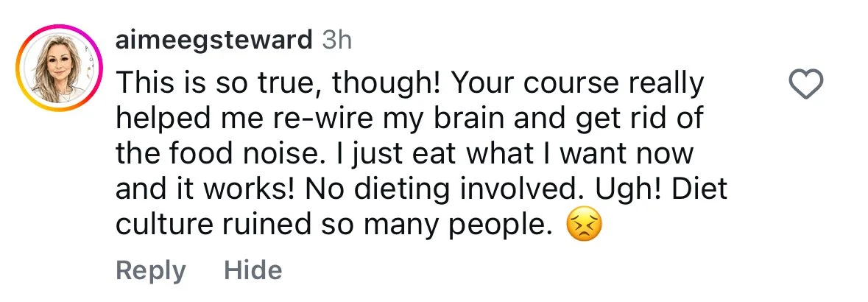Click the 3h timestamp
The width and height of the screenshot is (868, 302).
(x=336, y=41)
